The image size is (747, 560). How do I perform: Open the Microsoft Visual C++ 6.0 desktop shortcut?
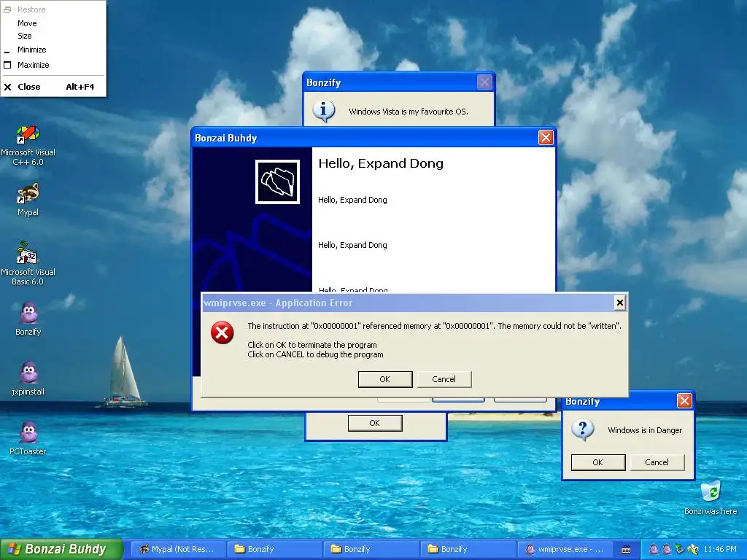[x=28, y=145]
